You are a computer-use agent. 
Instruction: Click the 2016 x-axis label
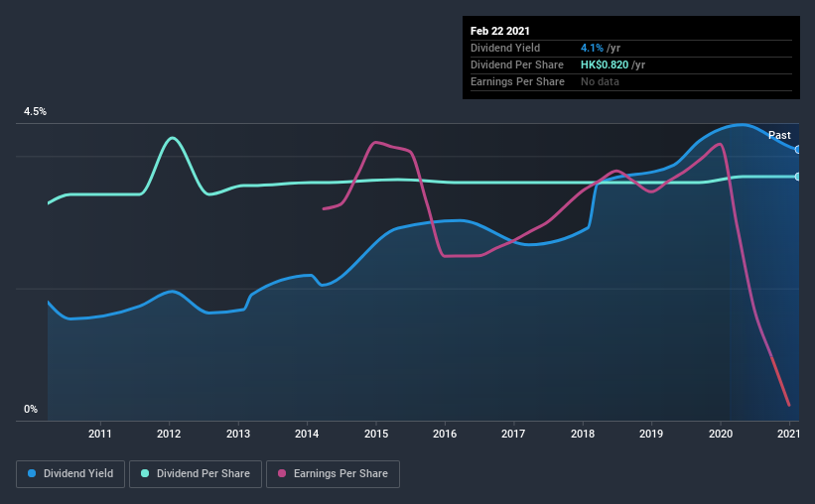click(445, 434)
